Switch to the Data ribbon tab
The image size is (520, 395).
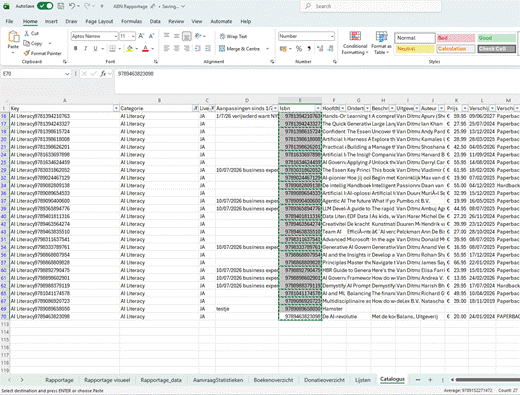click(x=155, y=21)
